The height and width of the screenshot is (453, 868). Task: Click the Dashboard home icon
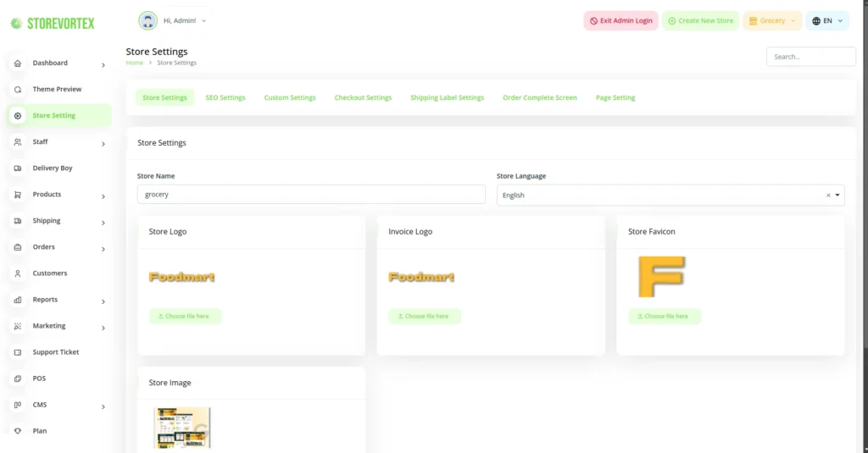(18, 63)
